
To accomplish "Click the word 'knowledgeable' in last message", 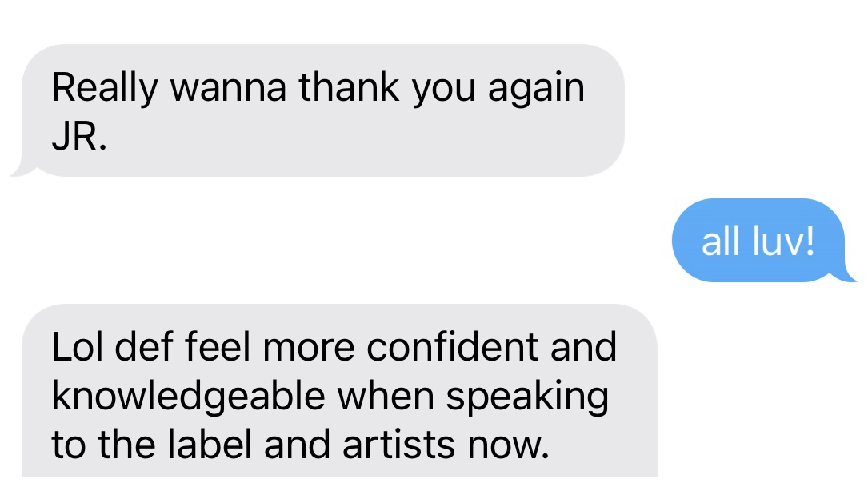I will tap(188, 397).
